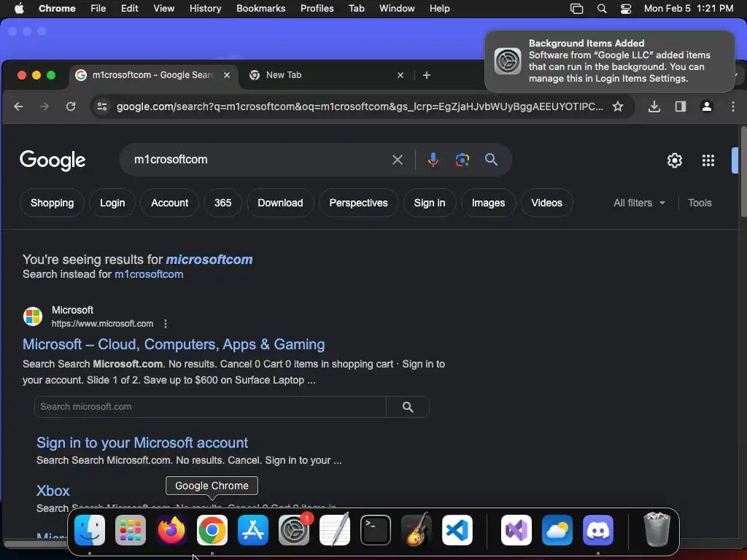Open Weather app from the Dock
The height and width of the screenshot is (560, 747).
pos(557,530)
